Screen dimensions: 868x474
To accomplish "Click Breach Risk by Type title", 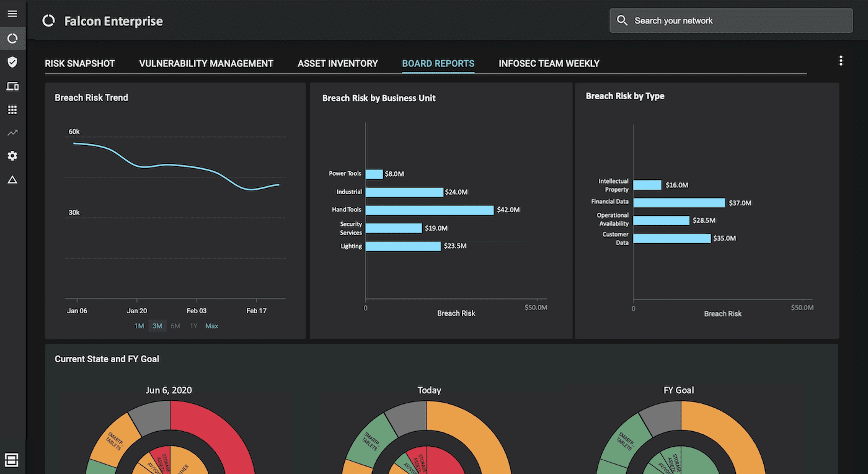I will [625, 96].
